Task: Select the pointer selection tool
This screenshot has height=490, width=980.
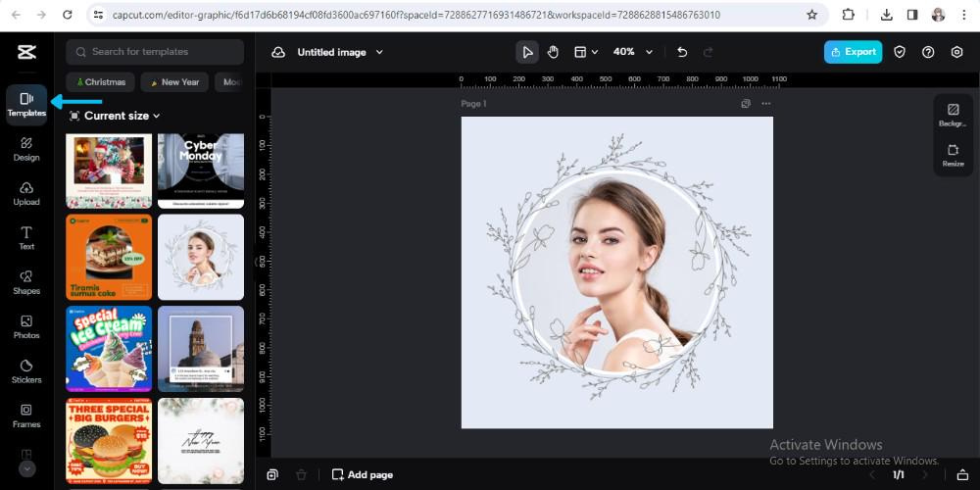Action: (527, 52)
